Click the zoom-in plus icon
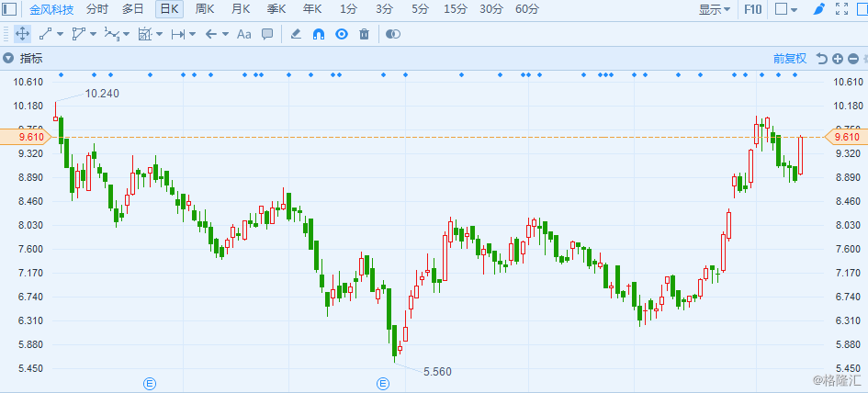This screenshot has height=393, width=868. (839, 59)
